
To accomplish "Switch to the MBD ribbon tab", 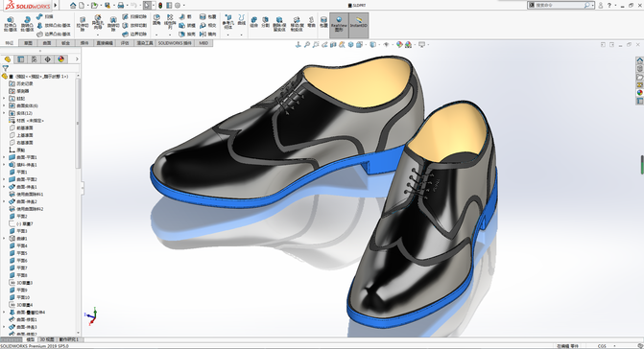I will 203,43.
